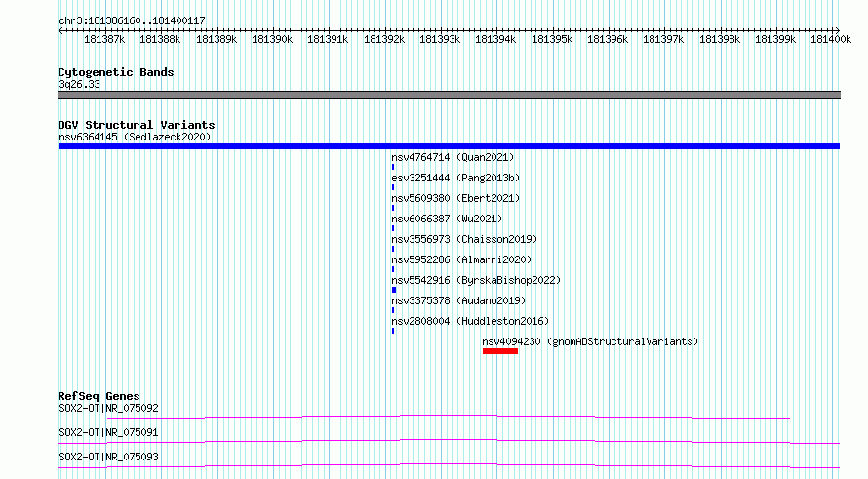Open SOX2-OT|NR_075092 transcript label
The height and width of the screenshot is (479, 868).
[x=108, y=408]
